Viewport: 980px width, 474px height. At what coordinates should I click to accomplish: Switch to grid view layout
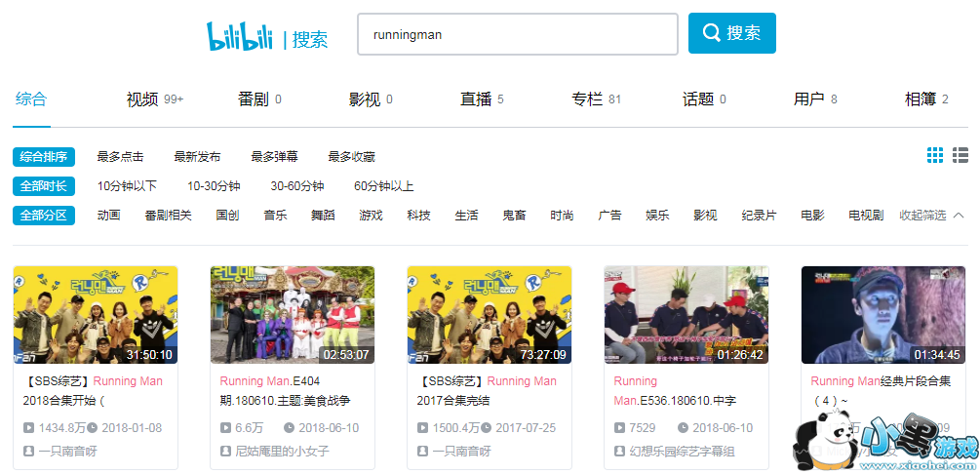click(935, 155)
